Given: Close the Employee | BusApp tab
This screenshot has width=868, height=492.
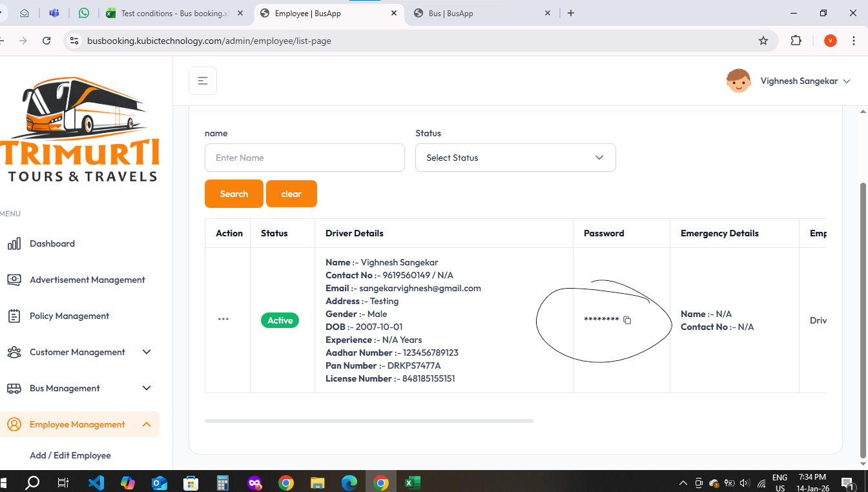Looking at the screenshot, I should (x=394, y=13).
